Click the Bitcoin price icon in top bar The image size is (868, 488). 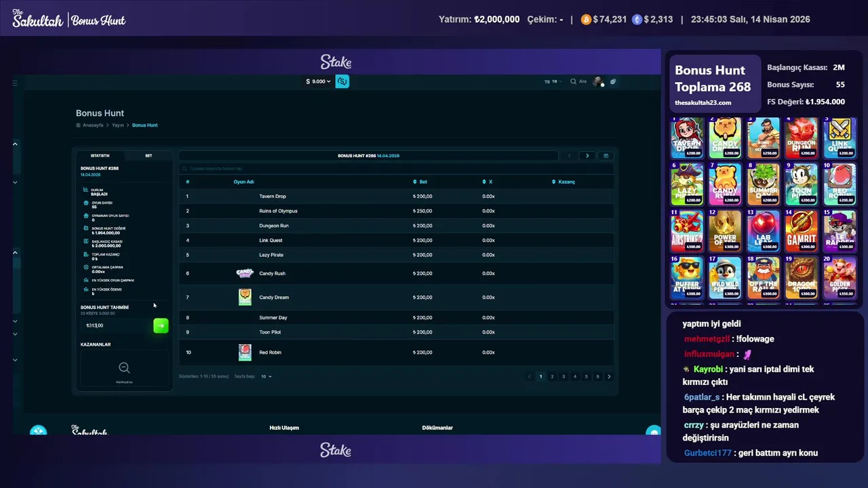pos(586,20)
